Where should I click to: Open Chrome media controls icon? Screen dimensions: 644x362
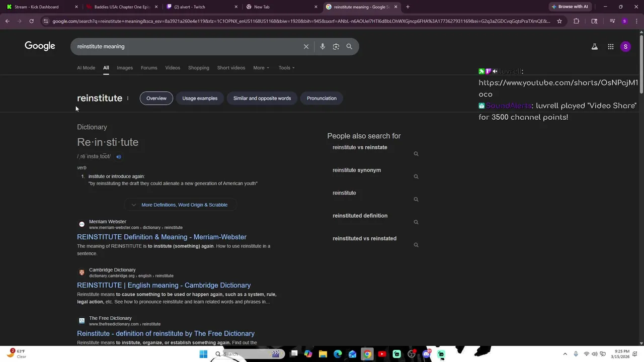(612, 21)
